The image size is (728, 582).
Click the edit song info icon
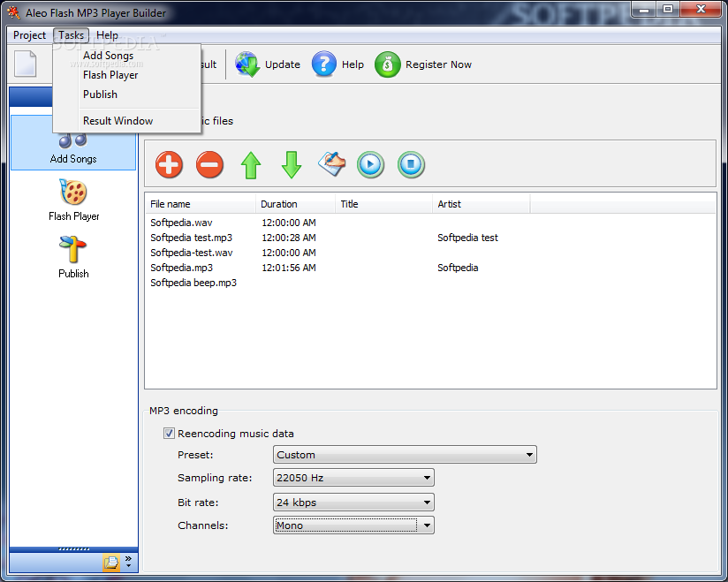(x=332, y=164)
